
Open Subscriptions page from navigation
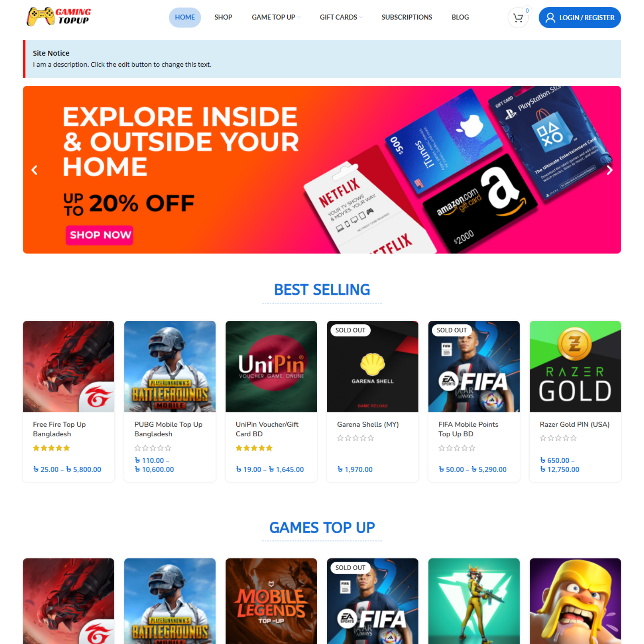[x=407, y=17]
